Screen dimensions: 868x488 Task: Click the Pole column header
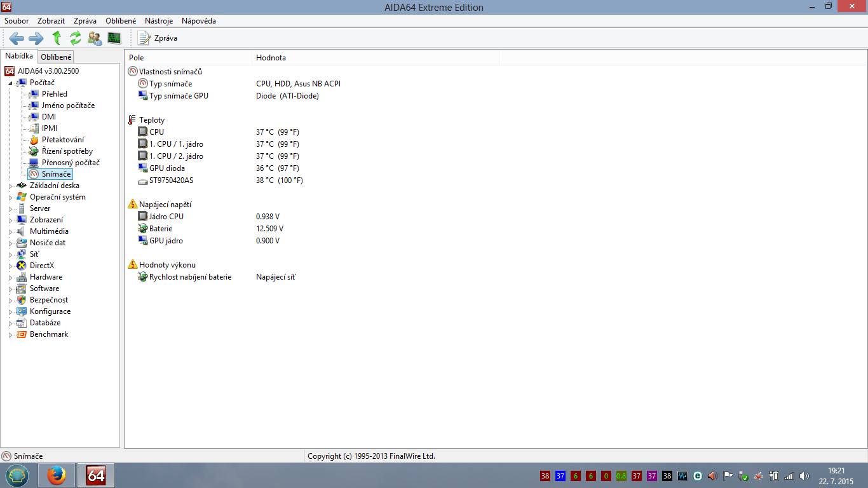(188, 58)
